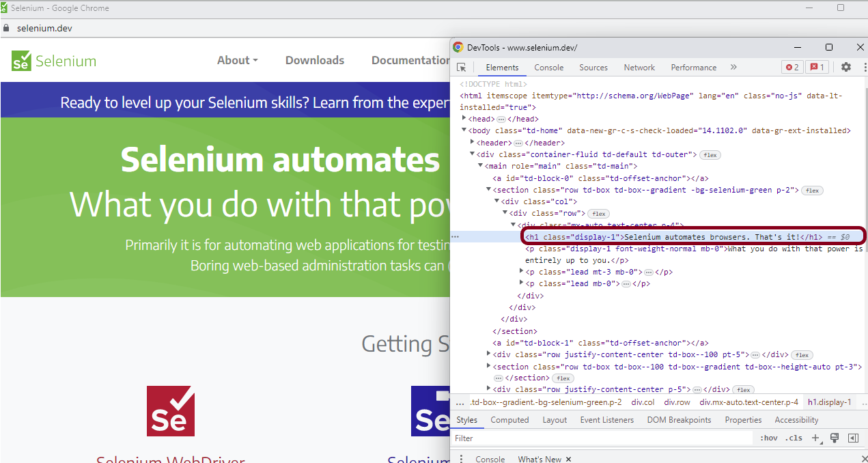Toggle element states with the :hov button

point(768,438)
